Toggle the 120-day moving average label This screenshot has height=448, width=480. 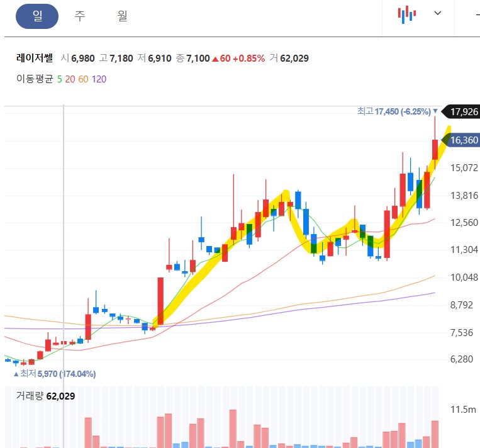click(99, 79)
